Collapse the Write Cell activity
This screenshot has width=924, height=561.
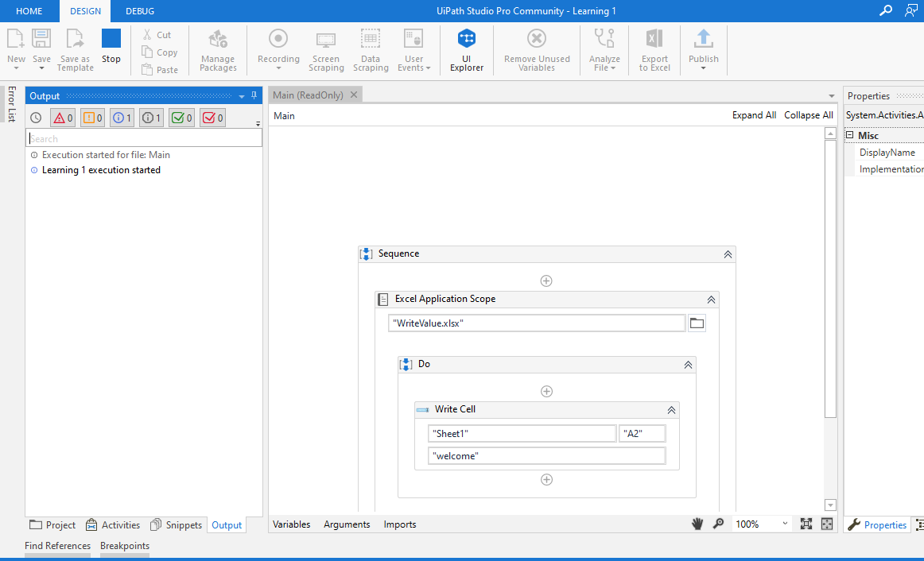[671, 410]
